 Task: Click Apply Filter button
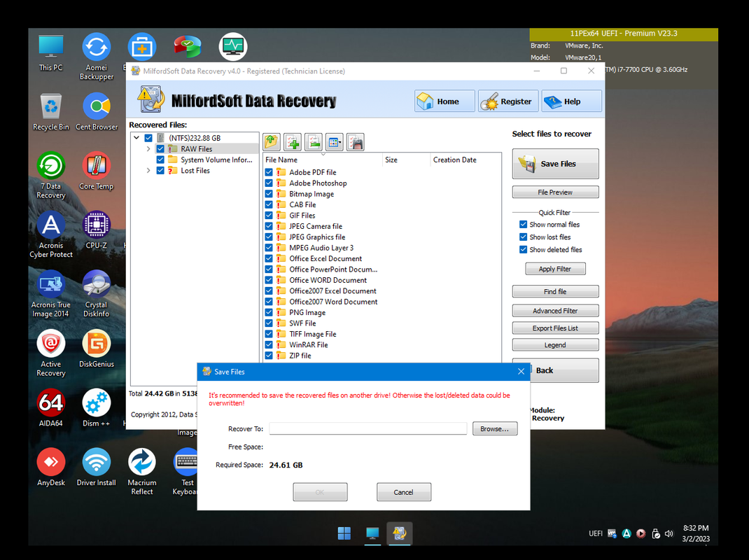pyautogui.click(x=555, y=269)
